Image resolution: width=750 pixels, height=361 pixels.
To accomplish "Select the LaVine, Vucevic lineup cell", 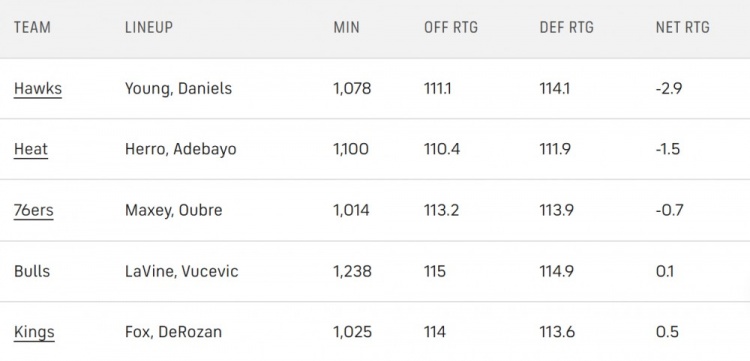I will [x=182, y=271].
